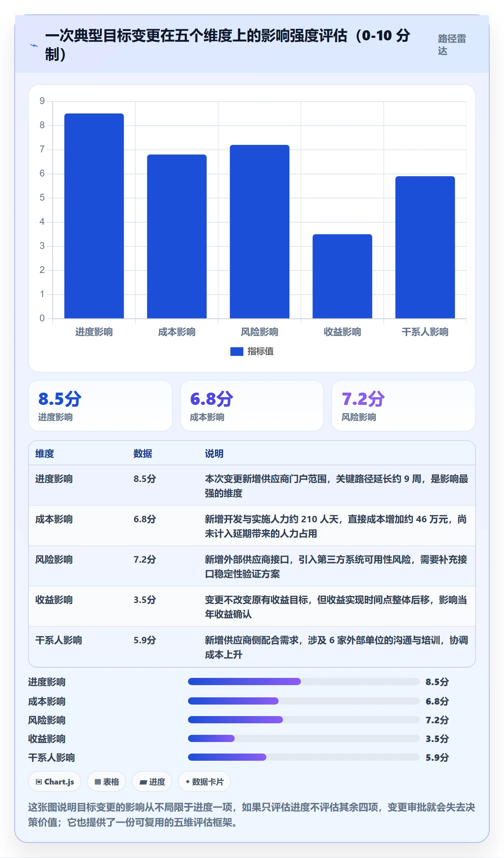Click the description mentioning 关键路径延长约 9 周

tap(337, 486)
